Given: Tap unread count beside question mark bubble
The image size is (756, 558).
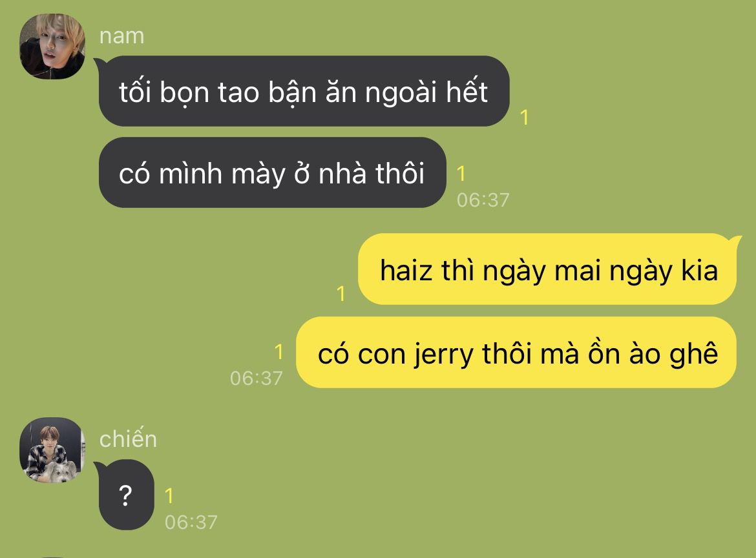Looking at the screenshot, I should pyautogui.click(x=169, y=496).
